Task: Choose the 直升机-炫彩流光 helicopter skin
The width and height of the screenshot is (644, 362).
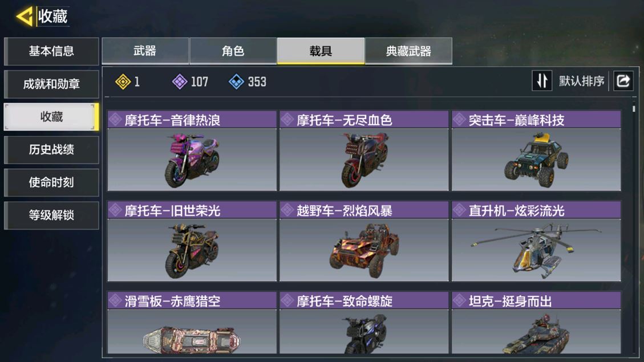Action: [x=536, y=241]
